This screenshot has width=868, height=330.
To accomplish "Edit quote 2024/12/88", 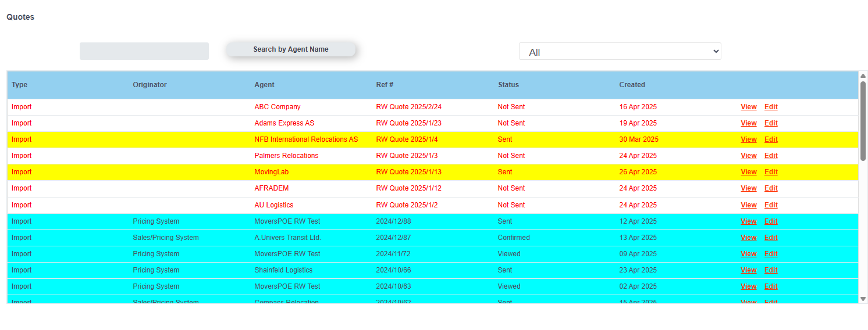I will [771, 221].
